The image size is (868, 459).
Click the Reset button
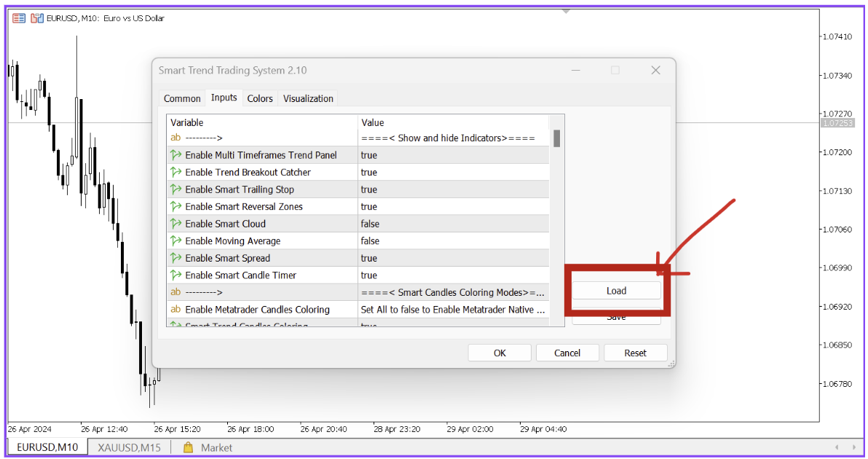[x=635, y=353]
